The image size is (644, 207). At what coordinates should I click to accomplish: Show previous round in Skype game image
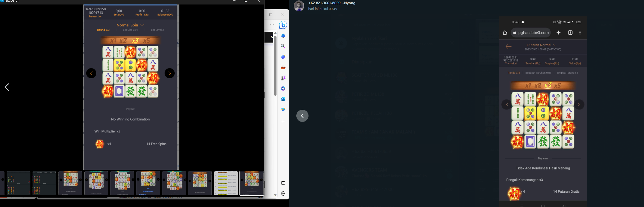click(91, 73)
